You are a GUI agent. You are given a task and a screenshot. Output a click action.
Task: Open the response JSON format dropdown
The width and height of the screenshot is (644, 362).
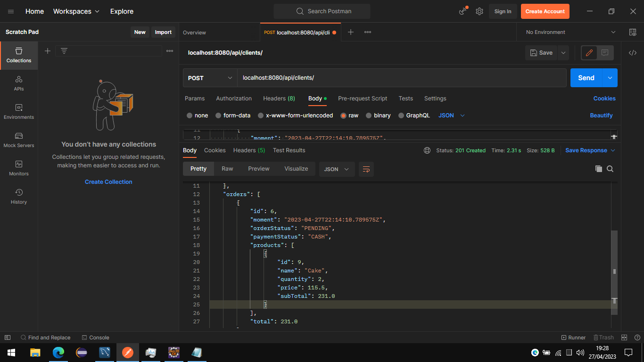(x=337, y=169)
